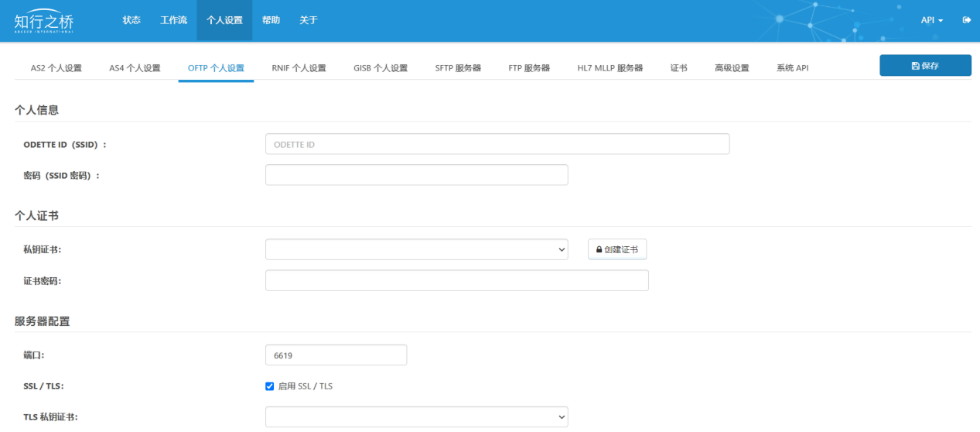This screenshot has width=980, height=432.
Task: Go to the 高级设置 tab
Action: tap(732, 68)
